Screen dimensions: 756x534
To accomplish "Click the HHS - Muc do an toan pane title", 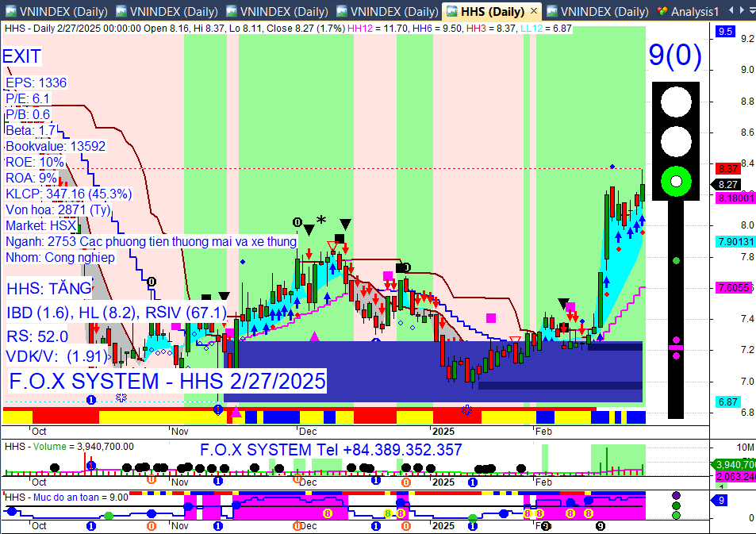I will click(x=67, y=497).
